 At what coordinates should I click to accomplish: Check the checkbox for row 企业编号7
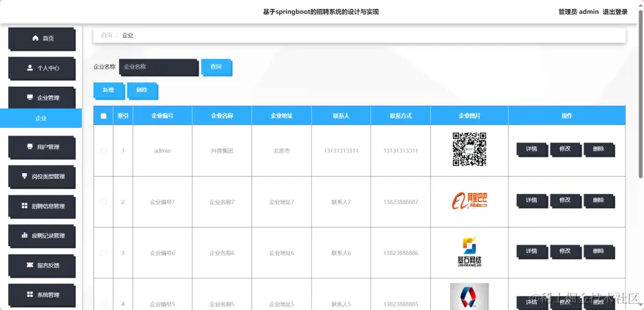pyautogui.click(x=104, y=202)
